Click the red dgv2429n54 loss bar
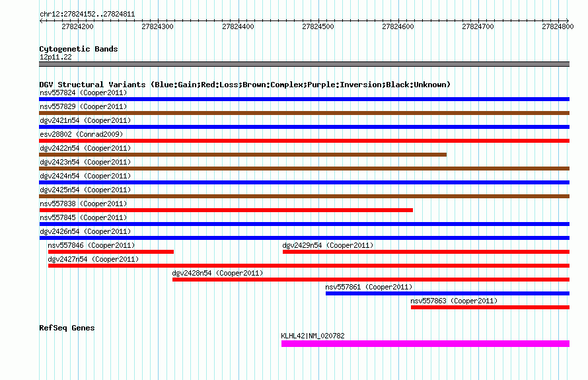588x380 pixels. [426, 252]
